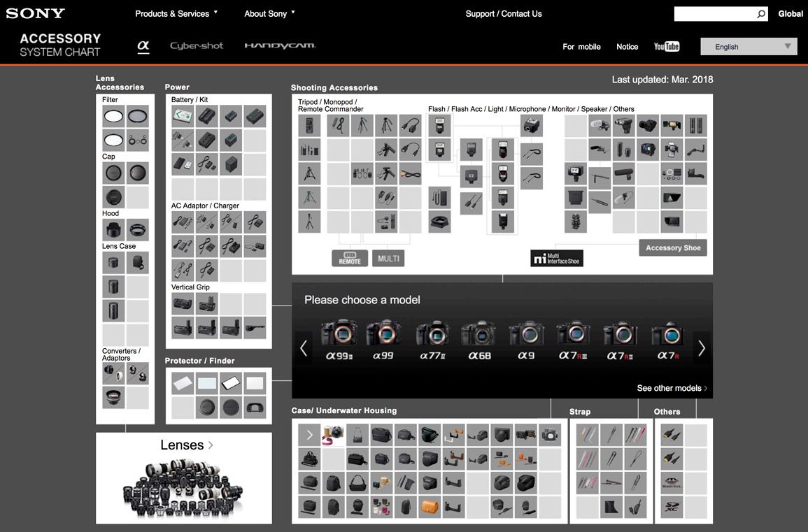Switch to the Cyber-shot tab

point(197,46)
